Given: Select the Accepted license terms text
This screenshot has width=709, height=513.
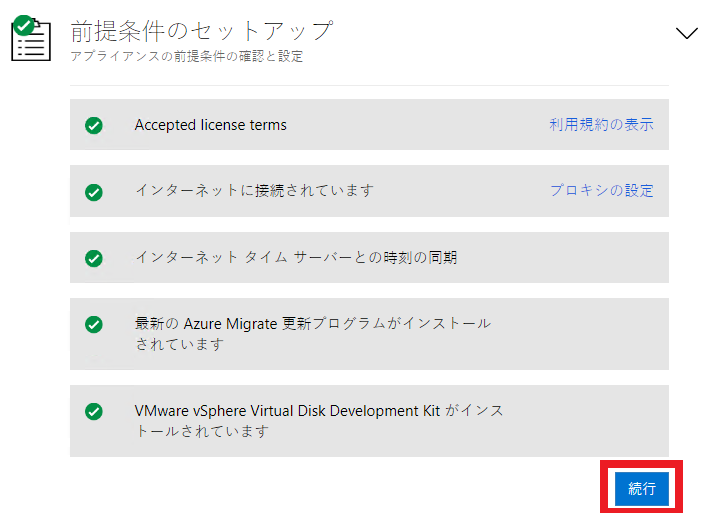Looking at the screenshot, I should point(211,125).
